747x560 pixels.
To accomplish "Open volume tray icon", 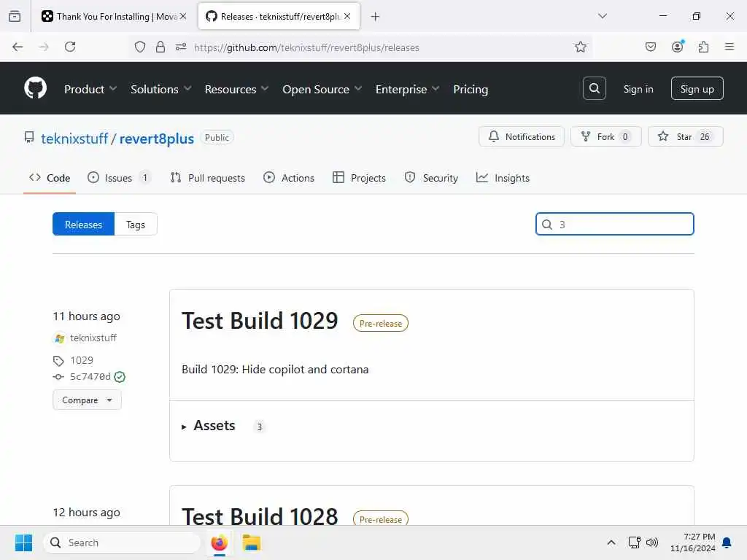I will 651,542.
